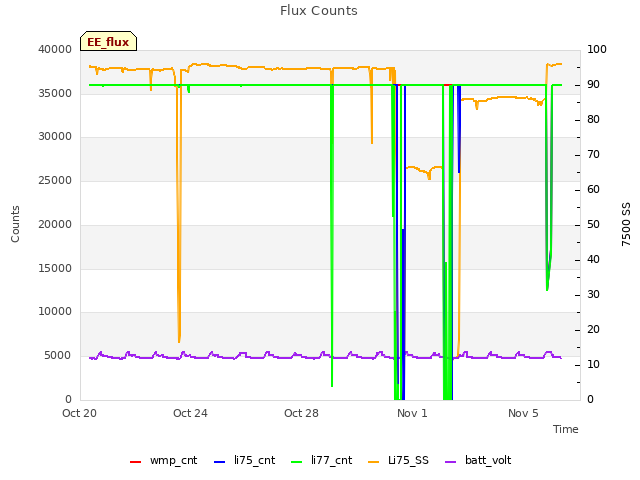Click the Counts y-axis title

coord(15,224)
